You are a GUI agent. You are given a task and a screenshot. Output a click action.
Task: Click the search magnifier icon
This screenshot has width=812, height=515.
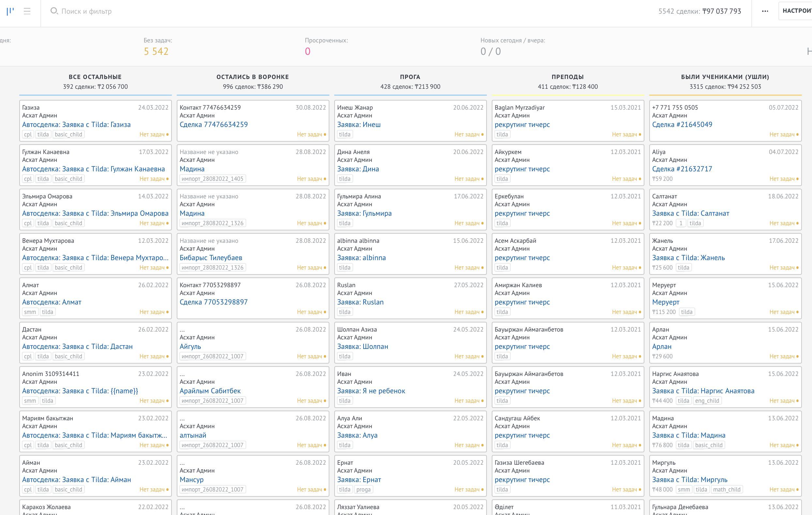53,11
